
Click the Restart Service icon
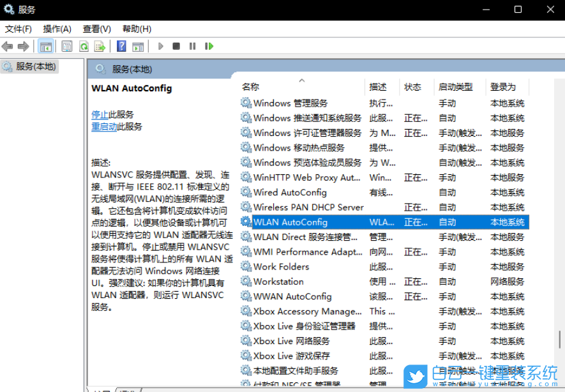click(x=207, y=46)
